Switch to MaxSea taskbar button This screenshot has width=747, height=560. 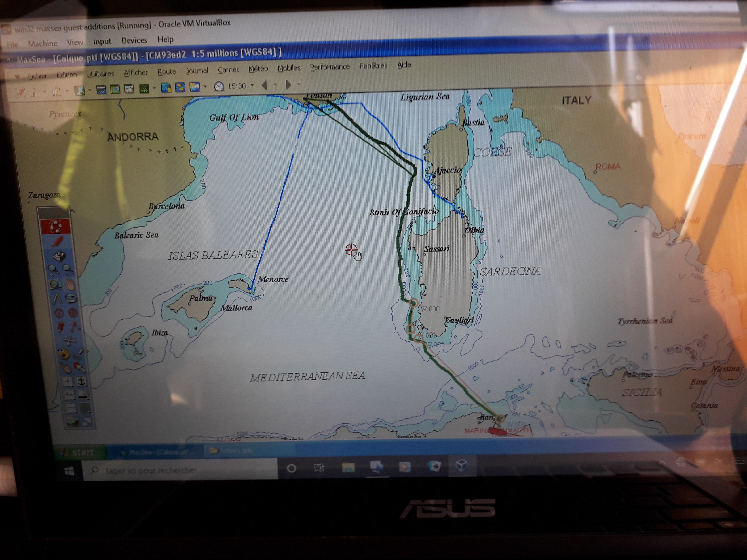coord(159,452)
